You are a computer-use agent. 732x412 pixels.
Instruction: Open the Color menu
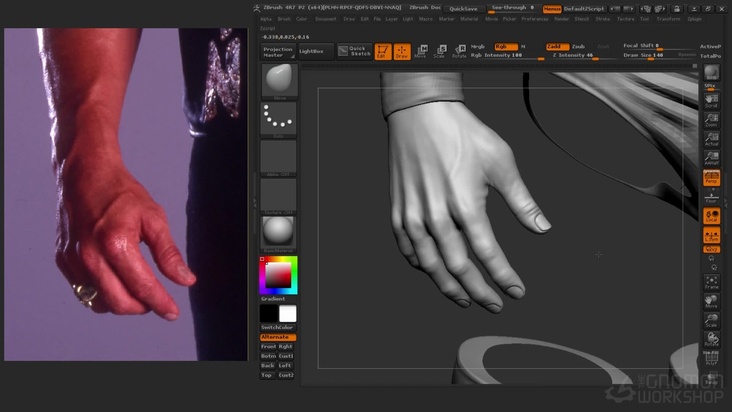click(302, 19)
